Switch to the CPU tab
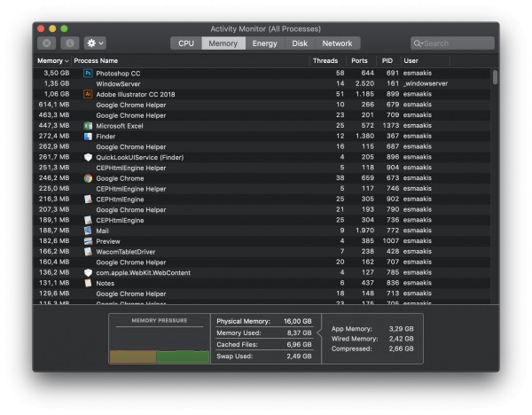532x415 pixels. pos(186,43)
